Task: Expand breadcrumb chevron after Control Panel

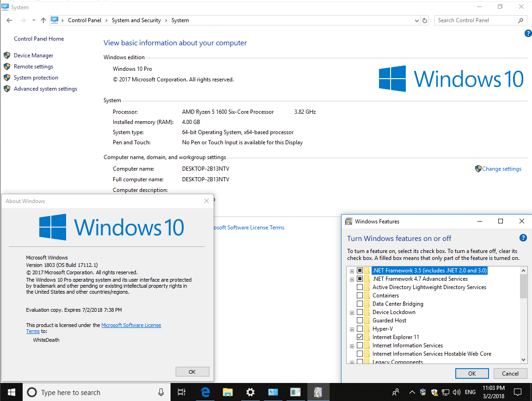Action: point(106,20)
